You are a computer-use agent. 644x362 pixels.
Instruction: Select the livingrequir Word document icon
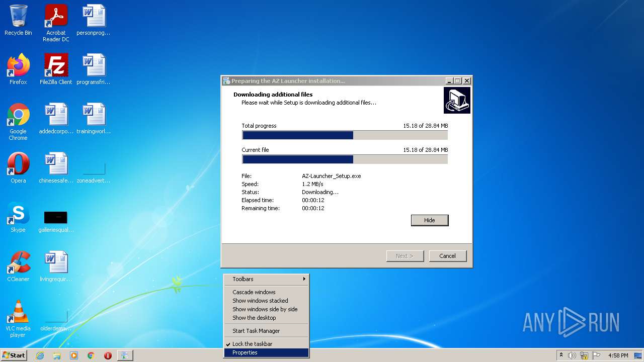coord(56,266)
